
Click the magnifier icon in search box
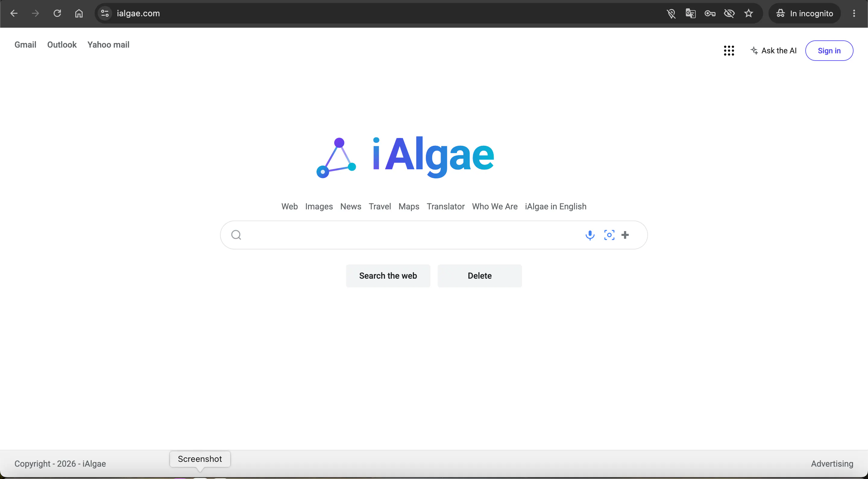click(236, 235)
